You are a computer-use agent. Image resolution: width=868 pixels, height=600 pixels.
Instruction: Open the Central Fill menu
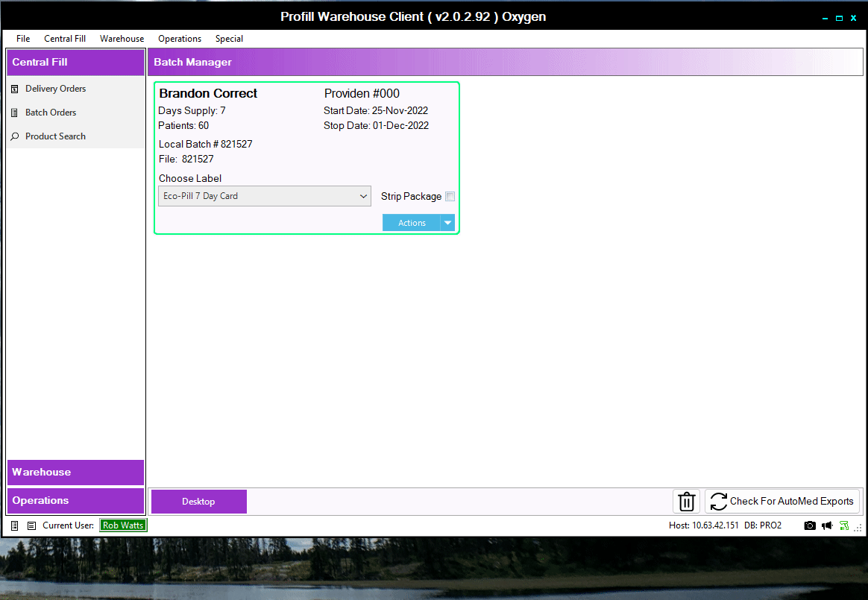[x=65, y=39]
